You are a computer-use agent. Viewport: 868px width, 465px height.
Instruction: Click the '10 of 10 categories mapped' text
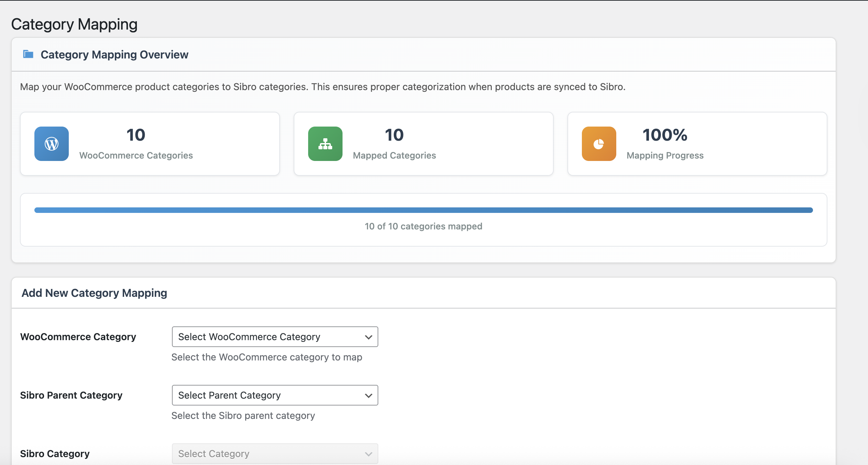coord(423,226)
